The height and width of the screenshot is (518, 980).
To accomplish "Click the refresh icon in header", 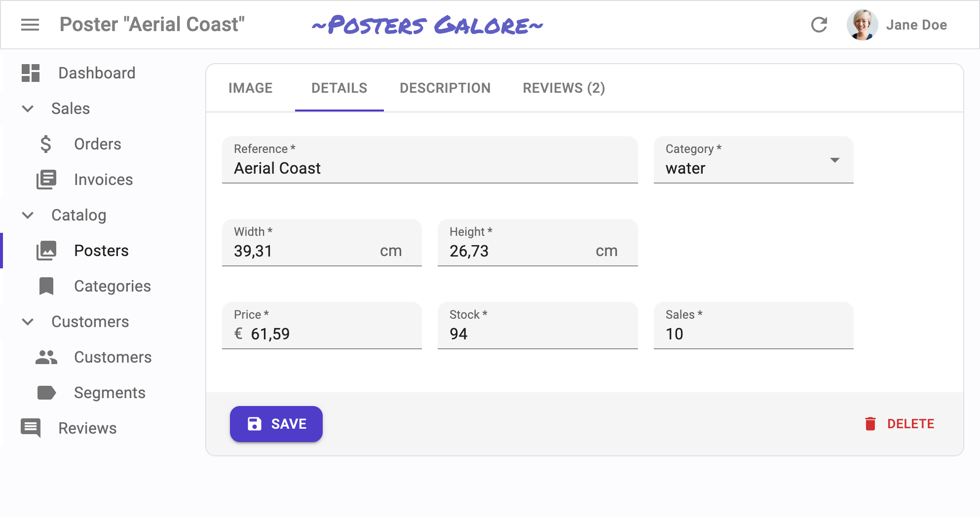I will (819, 25).
